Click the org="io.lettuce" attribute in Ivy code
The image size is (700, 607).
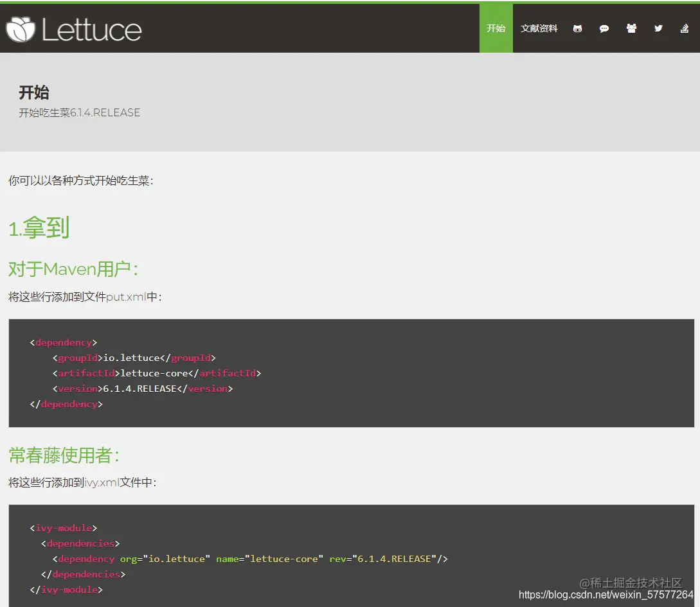click(x=165, y=559)
